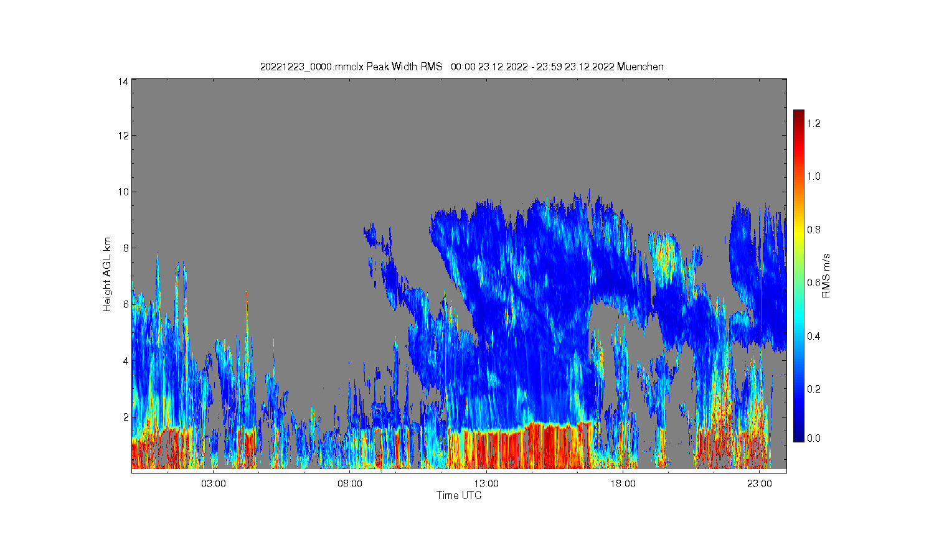Click the height tick label '12'

point(123,136)
